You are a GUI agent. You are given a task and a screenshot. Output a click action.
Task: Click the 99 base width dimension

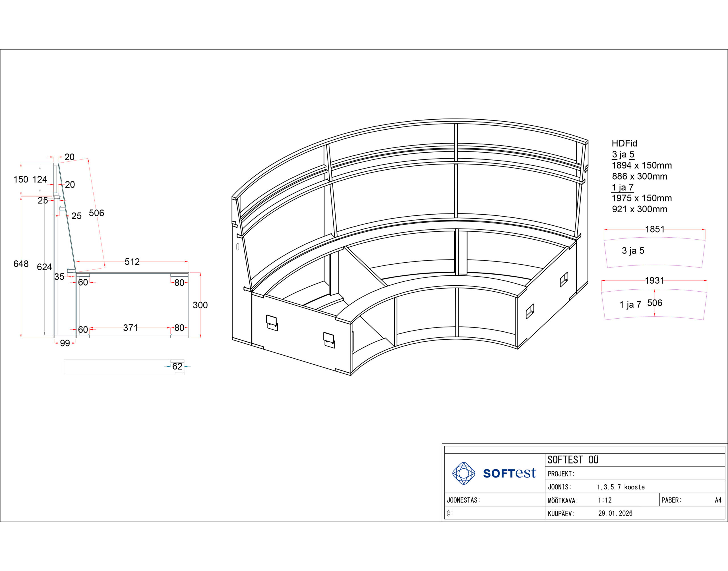[65, 343]
